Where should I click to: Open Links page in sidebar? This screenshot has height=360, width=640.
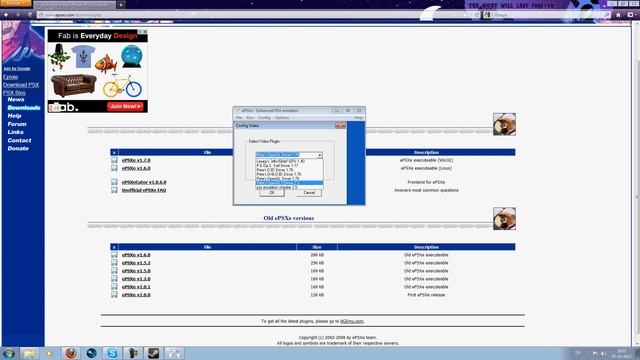15,132
